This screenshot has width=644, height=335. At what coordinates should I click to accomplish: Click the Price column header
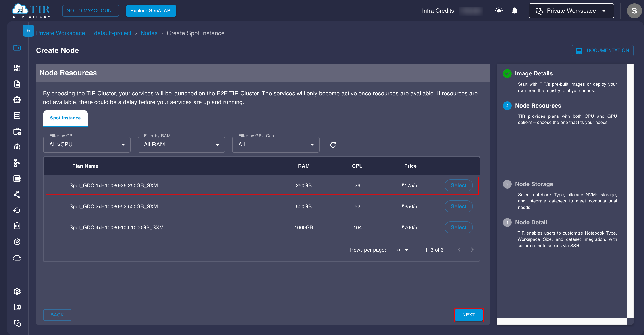pyautogui.click(x=410, y=166)
